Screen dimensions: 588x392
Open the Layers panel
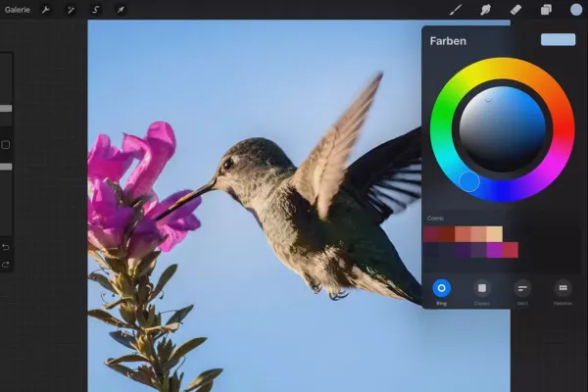[x=546, y=10]
